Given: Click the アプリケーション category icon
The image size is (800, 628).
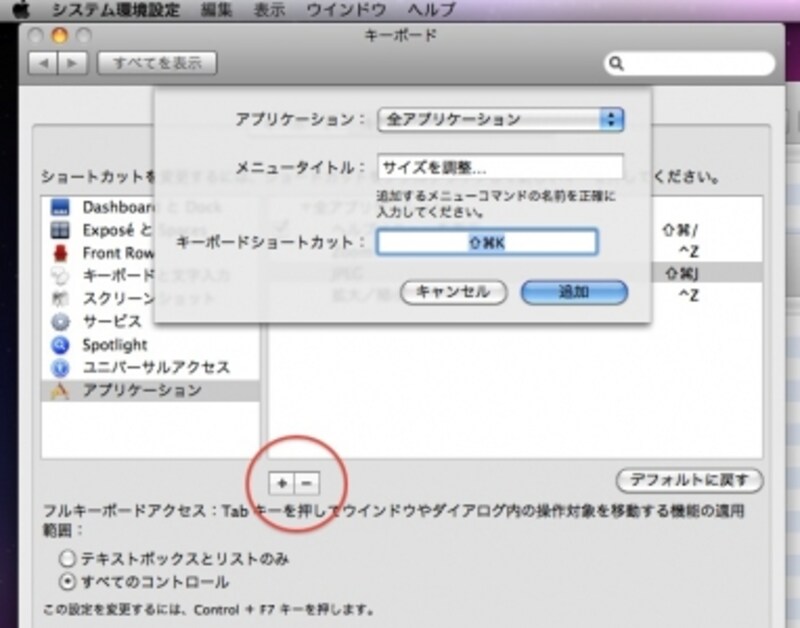Looking at the screenshot, I should (61, 390).
